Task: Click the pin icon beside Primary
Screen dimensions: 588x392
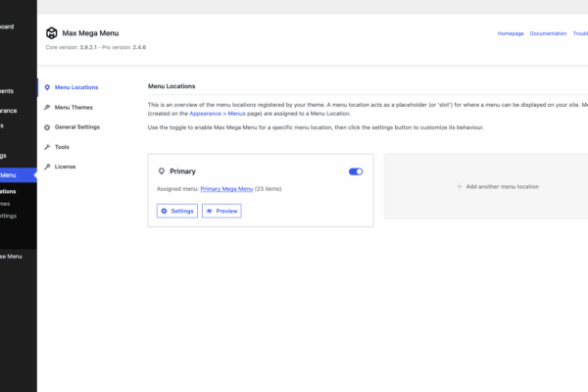Action: pyautogui.click(x=162, y=171)
